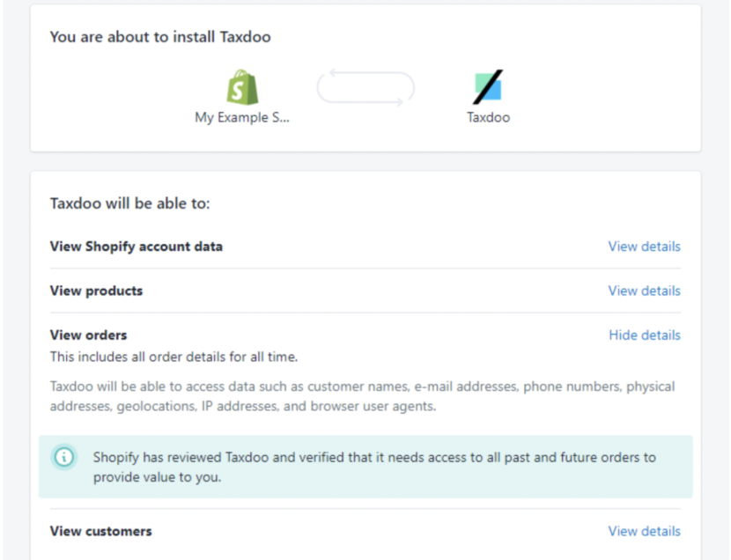Collapse View orders with Hide details
Image resolution: width=731 pixels, height=560 pixels.
tap(645, 335)
